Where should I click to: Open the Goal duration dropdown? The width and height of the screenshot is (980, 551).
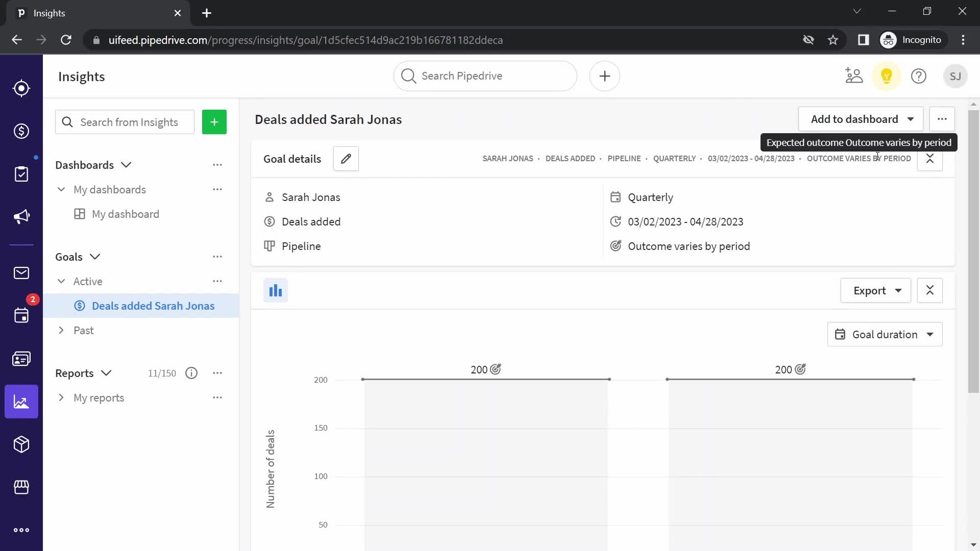[x=885, y=334]
